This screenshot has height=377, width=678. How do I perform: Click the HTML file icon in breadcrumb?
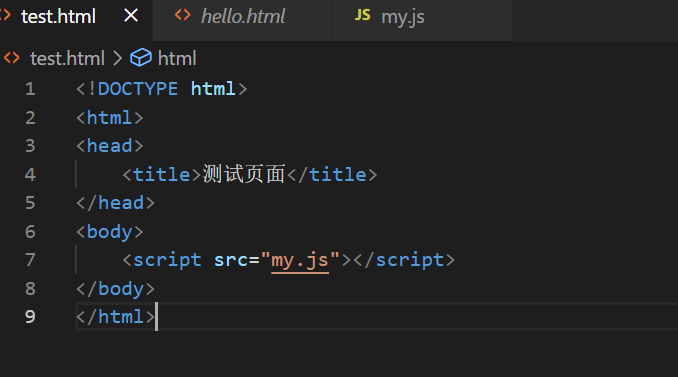pyautogui.click(x=12, y=58)
